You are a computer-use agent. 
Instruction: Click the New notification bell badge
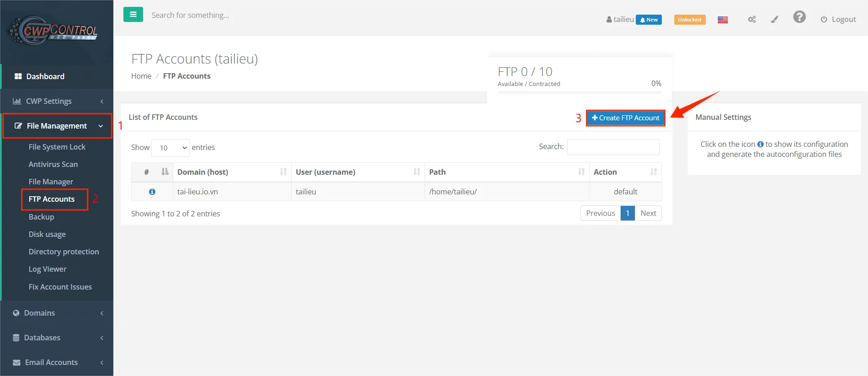point(649,20)
